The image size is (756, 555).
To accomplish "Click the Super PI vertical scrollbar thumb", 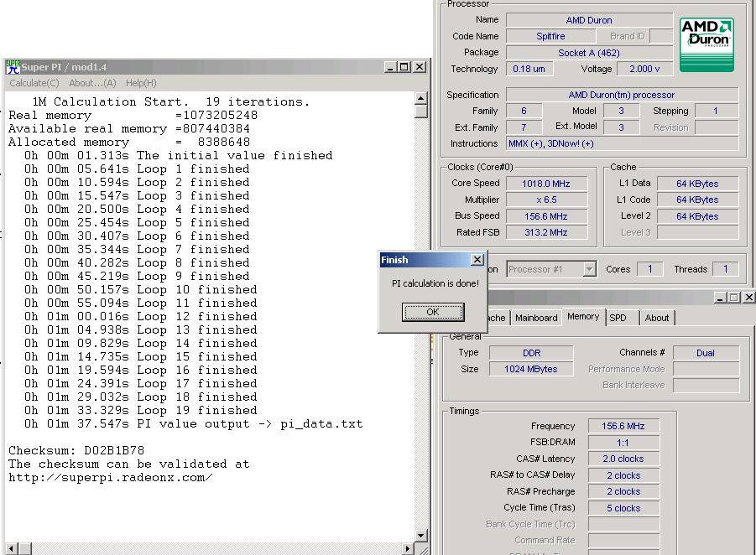I will tap(421, 112).
